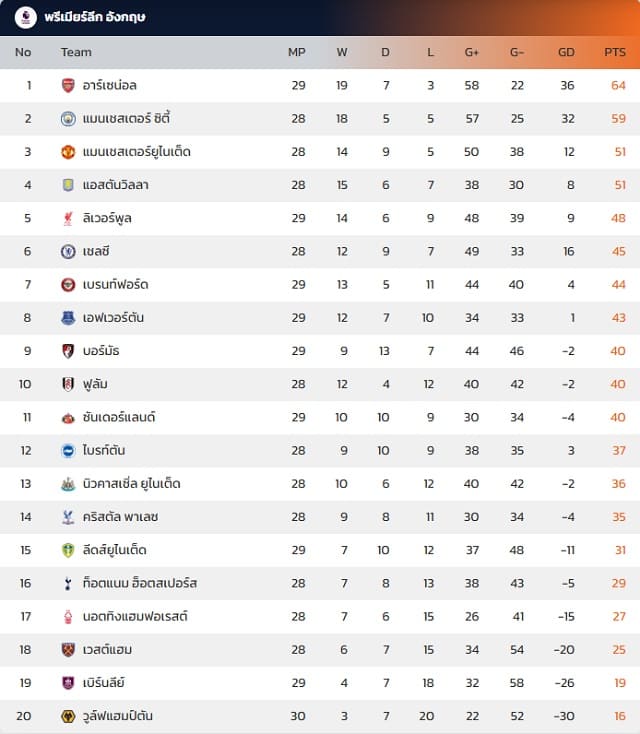This screenshot has height=734, width=640.
Task: Click the Manchester City club crest
Action: tap(68, 119)
